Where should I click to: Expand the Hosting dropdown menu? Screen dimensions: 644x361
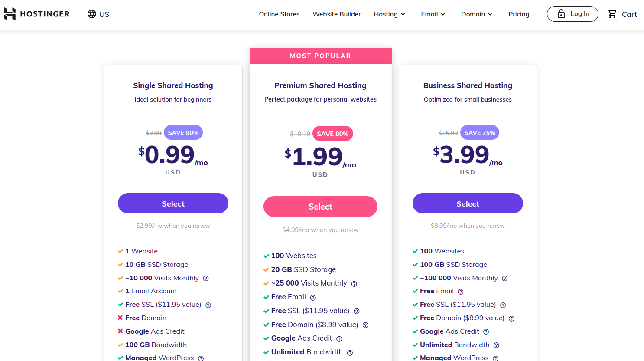tap(390, 14)
